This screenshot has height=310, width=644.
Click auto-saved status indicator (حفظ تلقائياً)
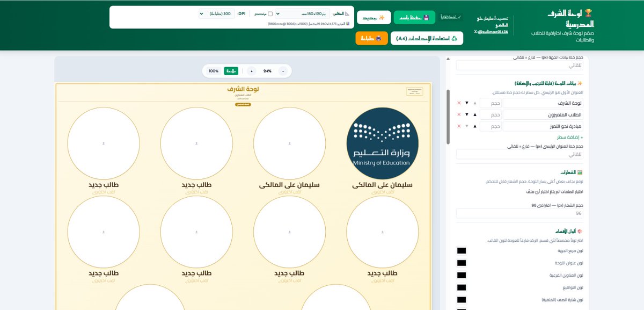click(451, 18)
